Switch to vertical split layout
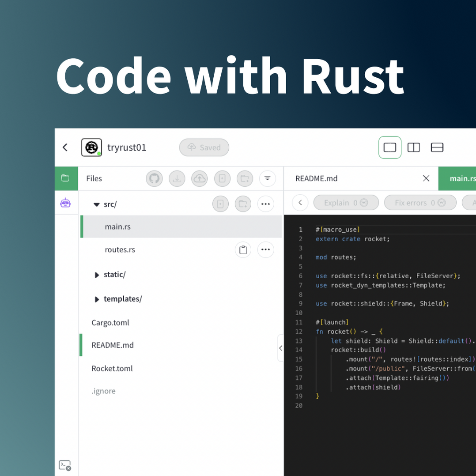476x476 pixels. point(413,147)
